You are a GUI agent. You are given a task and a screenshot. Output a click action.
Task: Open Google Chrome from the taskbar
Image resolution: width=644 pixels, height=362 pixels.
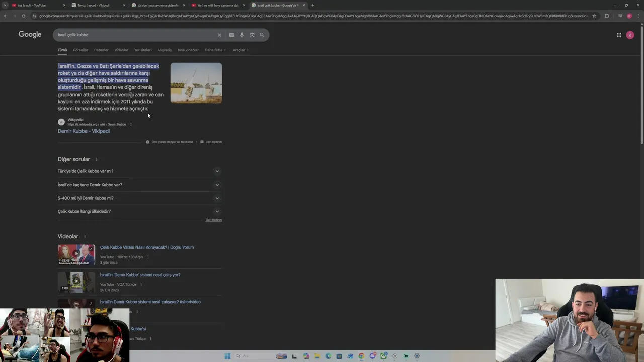[x=361, y=356]
